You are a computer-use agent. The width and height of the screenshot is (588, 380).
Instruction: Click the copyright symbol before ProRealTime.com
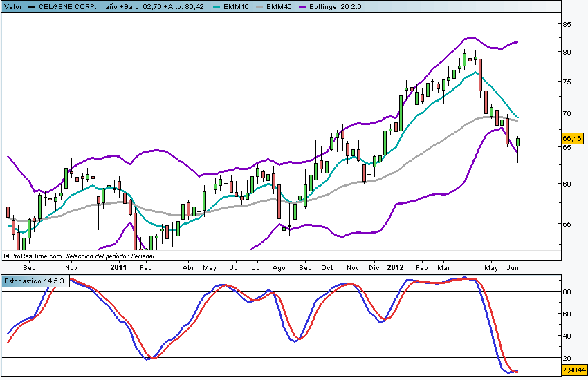coord(6,256)
